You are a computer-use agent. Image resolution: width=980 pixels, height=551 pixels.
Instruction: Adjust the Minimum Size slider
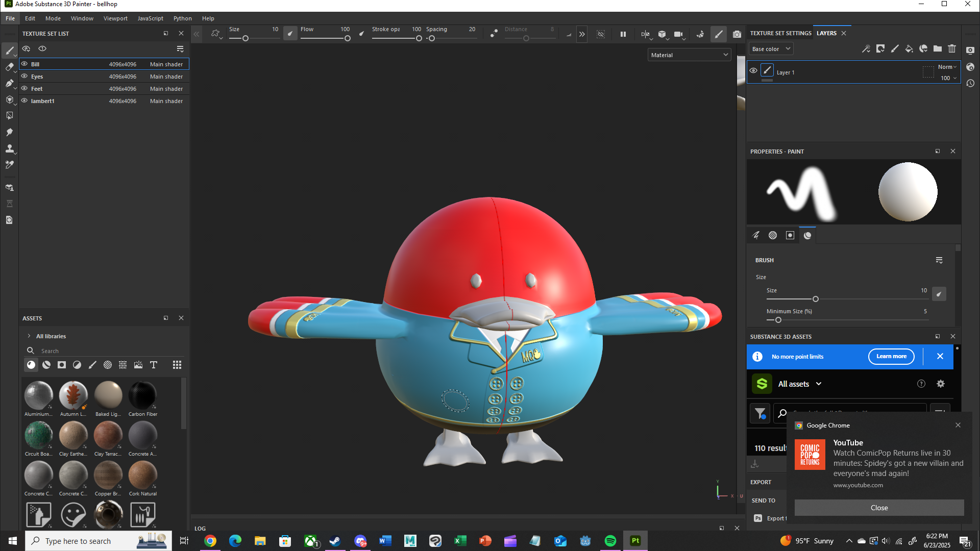click(x=847, y=320)
